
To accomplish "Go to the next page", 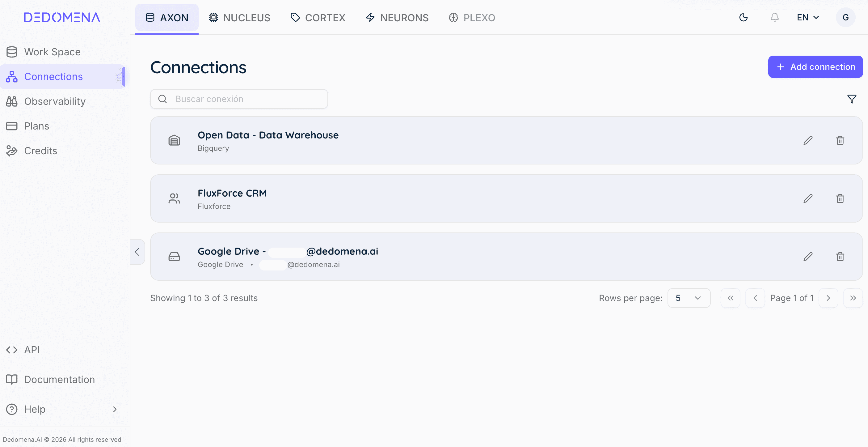I will point(828,298).
